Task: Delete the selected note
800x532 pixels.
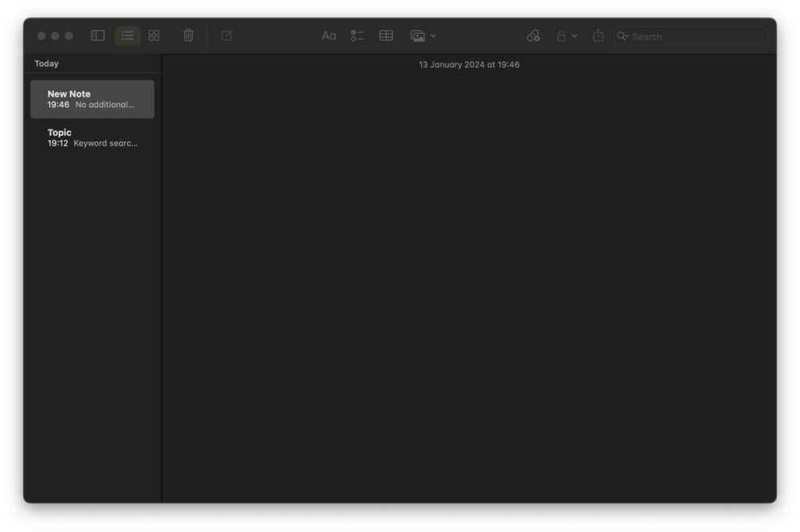Action: [x=188, y=35]
